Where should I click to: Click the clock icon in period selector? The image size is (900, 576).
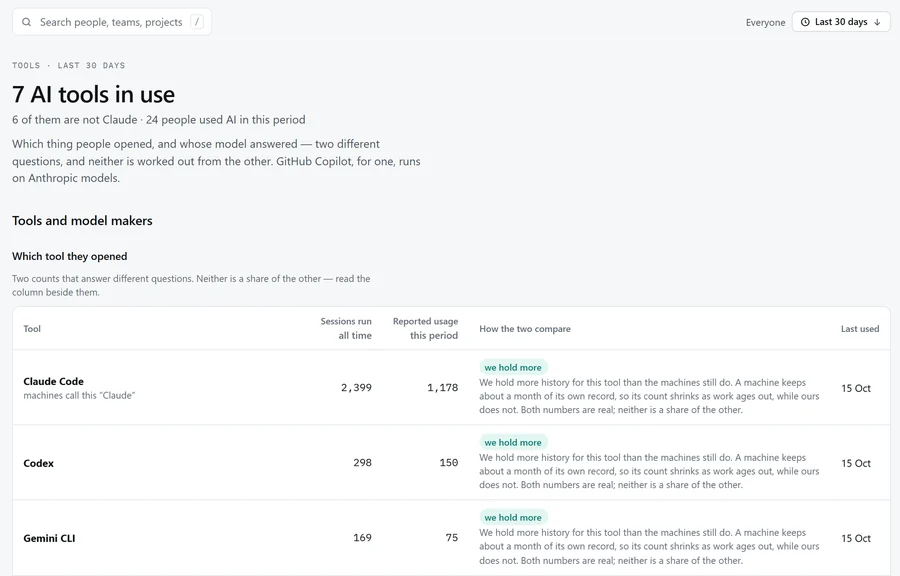(x=805, y=22)
